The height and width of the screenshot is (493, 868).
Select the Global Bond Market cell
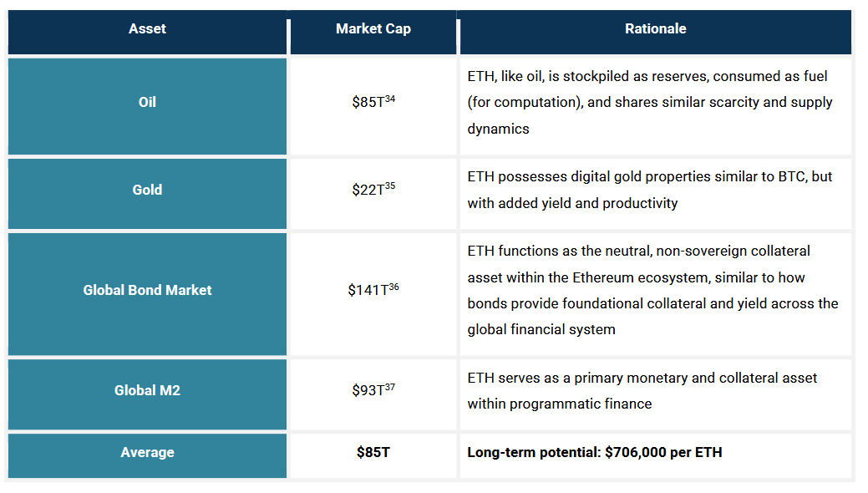(x=147, y=291)
